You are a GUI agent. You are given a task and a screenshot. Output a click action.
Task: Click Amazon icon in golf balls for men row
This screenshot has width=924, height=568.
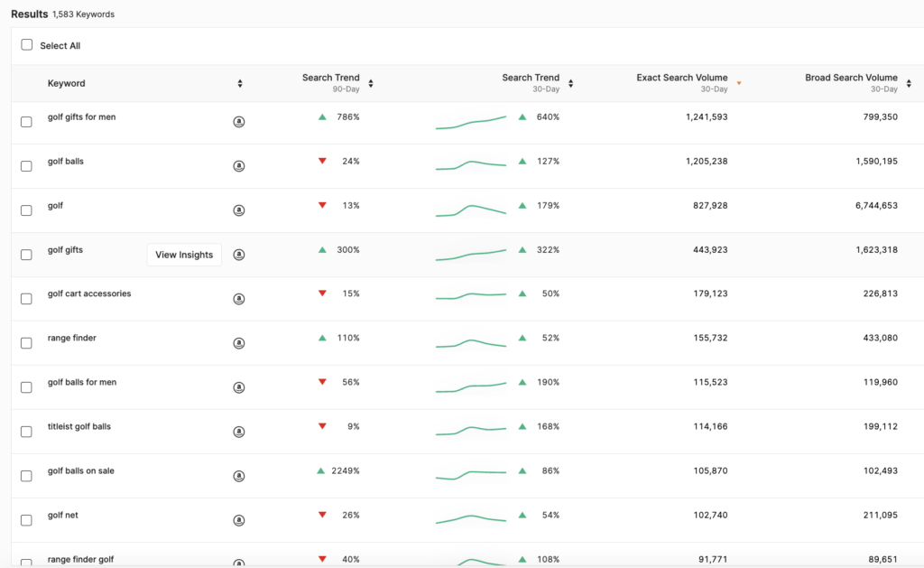[239, 387]
